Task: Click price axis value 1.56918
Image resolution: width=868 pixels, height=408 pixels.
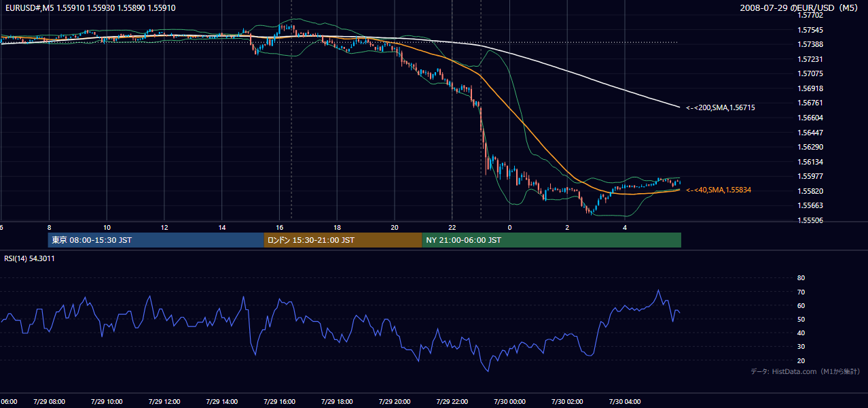Action: click(809, 88)
